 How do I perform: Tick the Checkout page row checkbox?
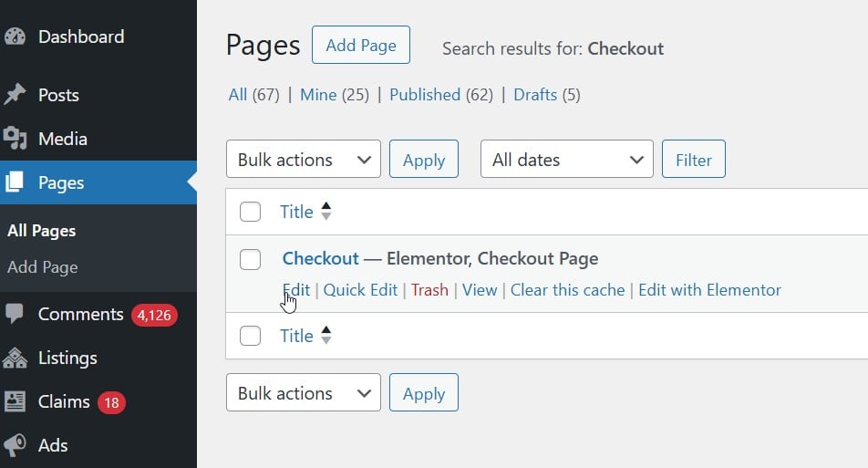pos(250,259)
